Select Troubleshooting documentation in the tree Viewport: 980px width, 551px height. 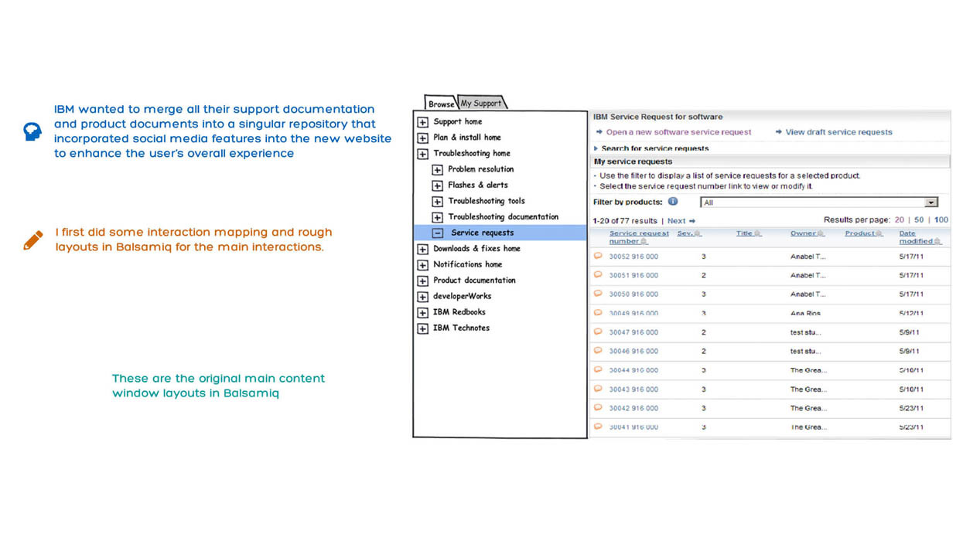pos(503,217)
